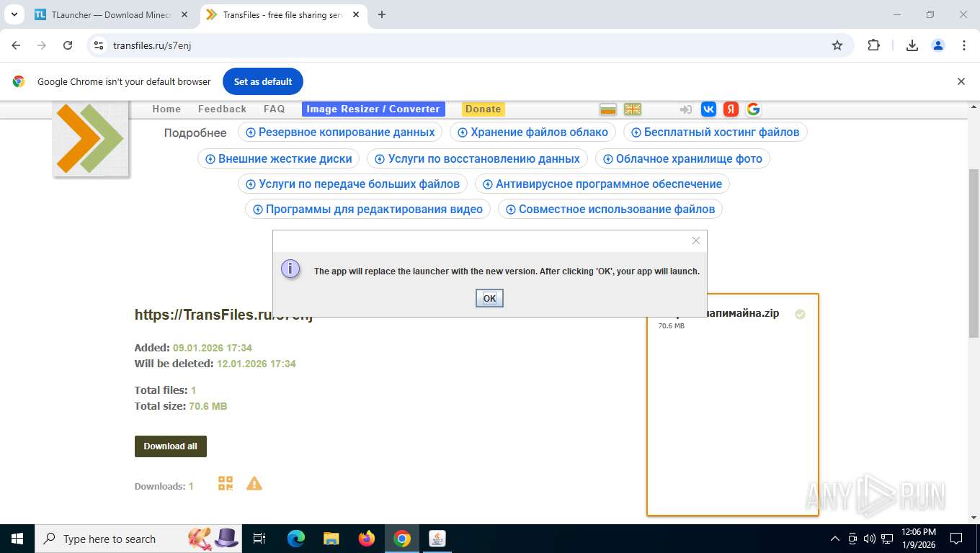Viewport: 980px width, 553px height.
Task: Dismiss the default browser notification bar
Action: [x=961, y=81]
